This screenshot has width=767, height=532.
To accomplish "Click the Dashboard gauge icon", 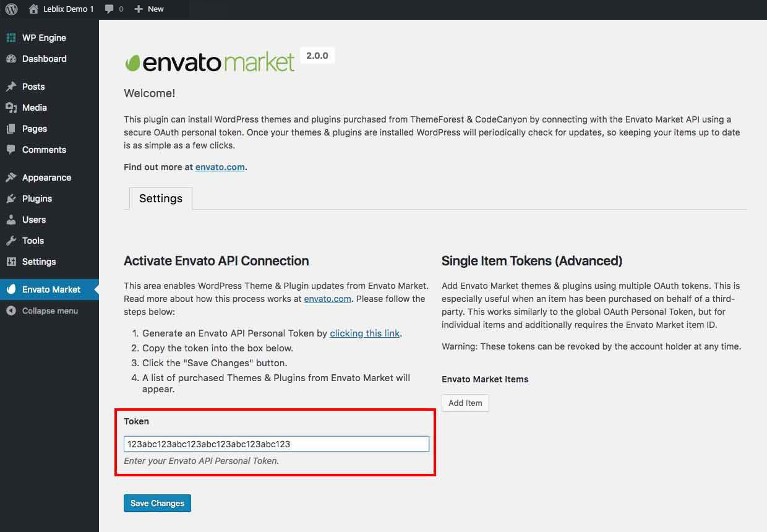I will click(x=11, y=59).
